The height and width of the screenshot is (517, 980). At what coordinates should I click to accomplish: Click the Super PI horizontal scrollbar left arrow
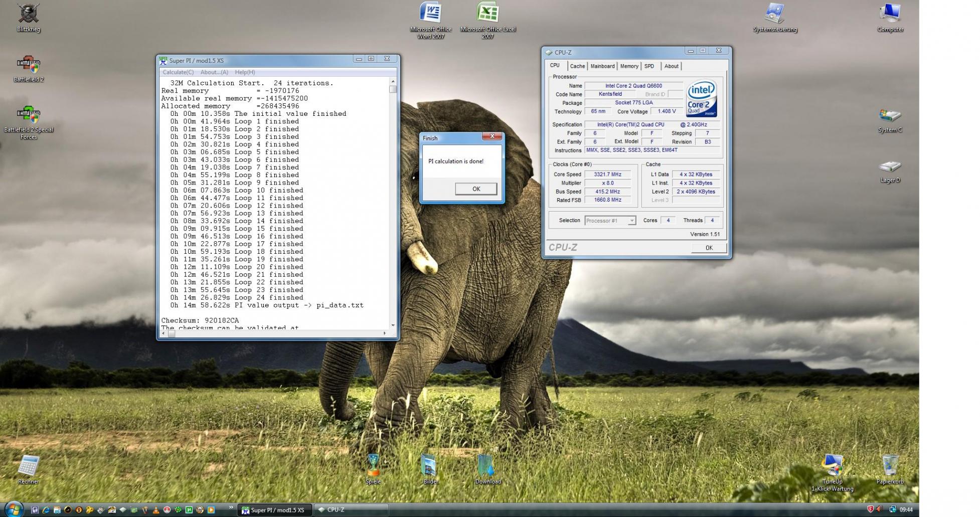164,333
